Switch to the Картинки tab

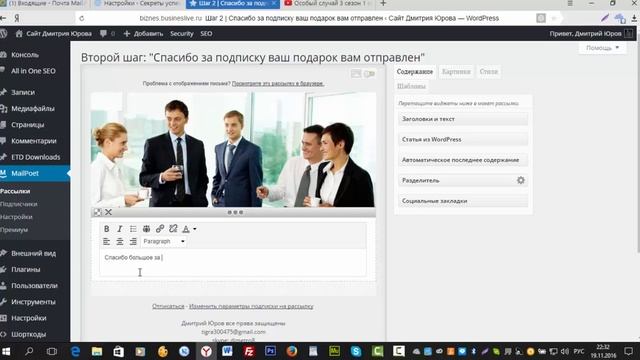click(456, 72)
